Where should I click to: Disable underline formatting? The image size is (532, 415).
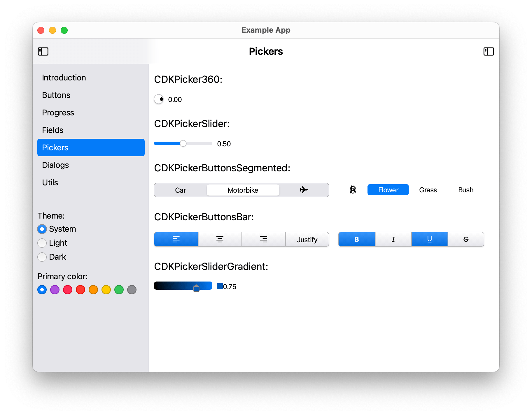pos(429,239)
